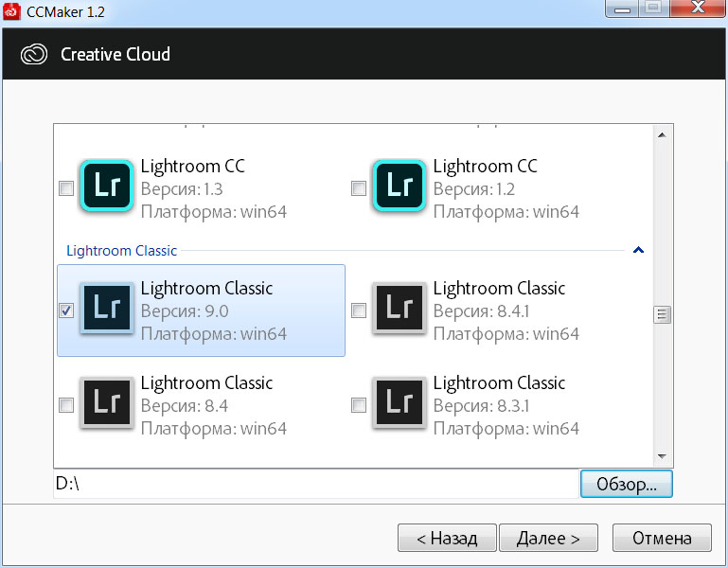Select the text 'Версия: 1.2'
The image size is (728, 568).
click(474, 189)
